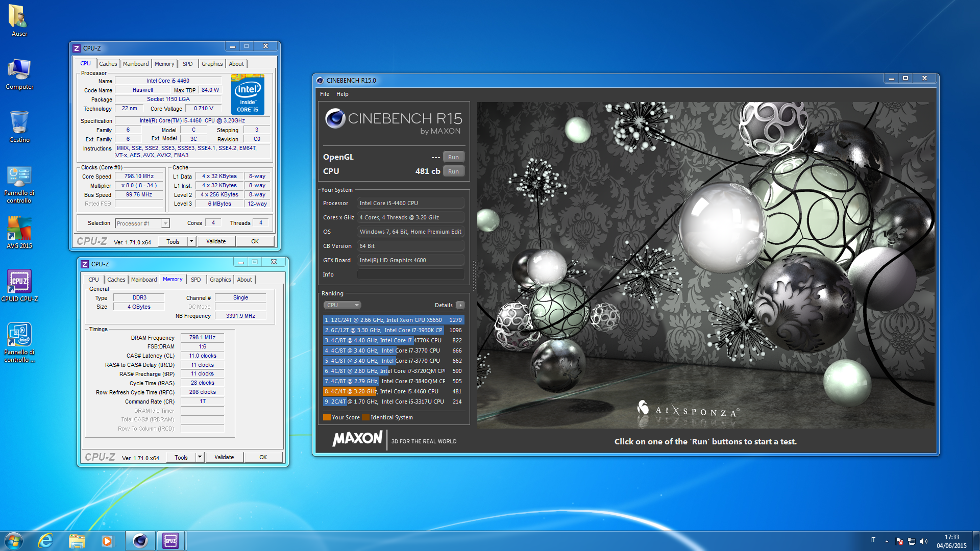
Task: Select the i7-4770K ranking entry
Action: pos(393,340)
